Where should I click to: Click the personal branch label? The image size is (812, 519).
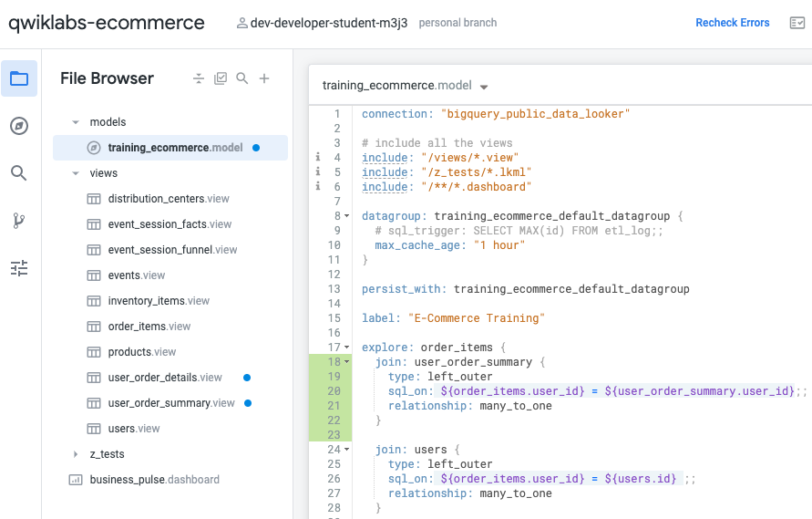tap(457, 23)
